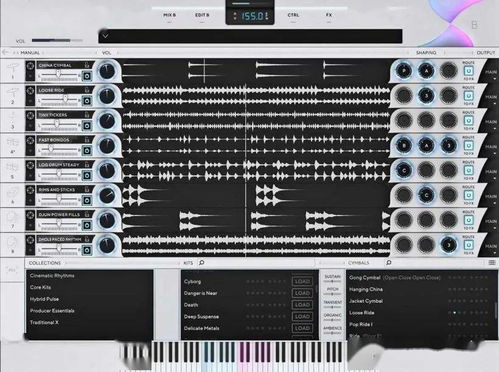499x372 pixels.
Task: Open the MAIN output dropdown on track 1
Action: tap(491, 73)
